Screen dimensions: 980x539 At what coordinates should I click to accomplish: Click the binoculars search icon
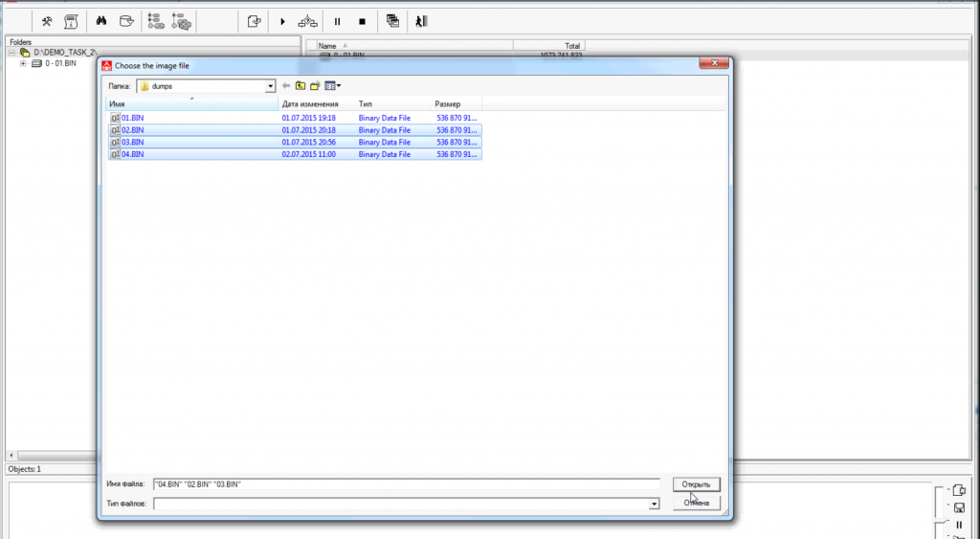(x=101, y=21)
